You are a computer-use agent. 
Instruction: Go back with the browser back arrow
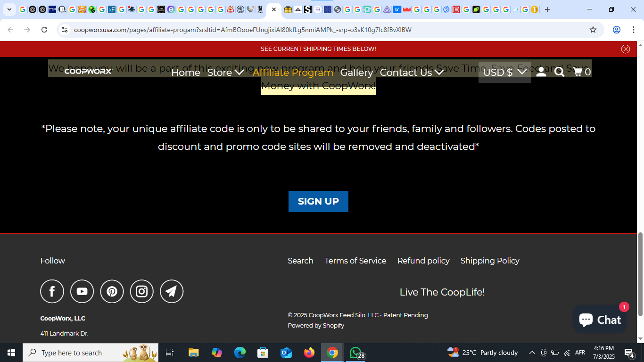(10, 30)
